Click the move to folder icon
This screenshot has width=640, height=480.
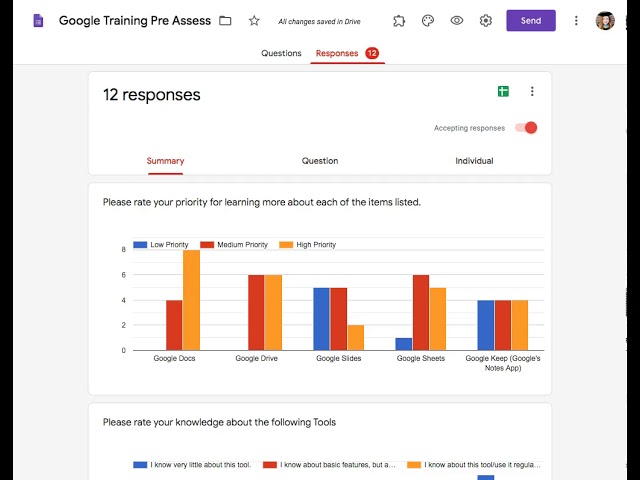[x=225, y=20]
